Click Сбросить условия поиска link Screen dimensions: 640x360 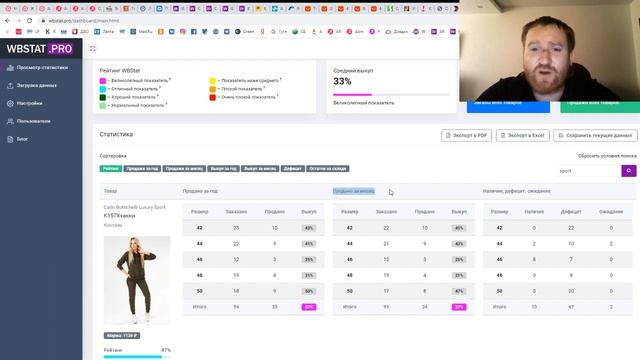click(x=607, y=156)
